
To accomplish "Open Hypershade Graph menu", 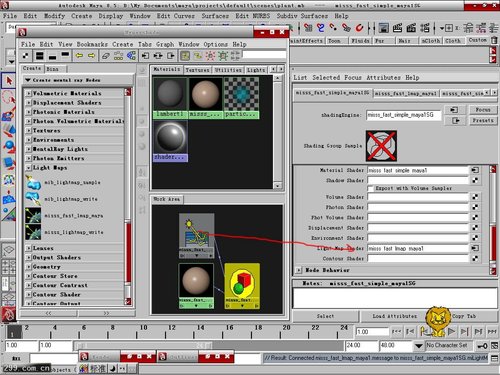I will (x=165, y=44).
